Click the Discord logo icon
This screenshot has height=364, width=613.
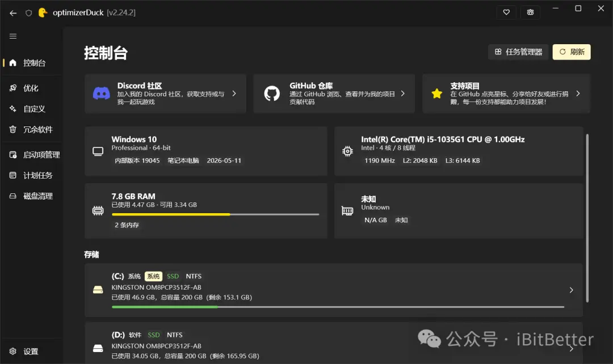click(x=101, y=94)
